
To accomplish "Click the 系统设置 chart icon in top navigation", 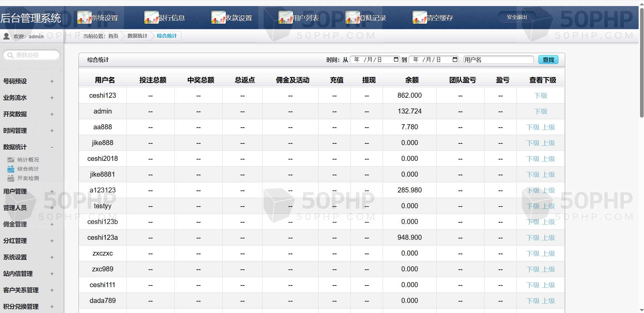I will click(x=84, y=17).
